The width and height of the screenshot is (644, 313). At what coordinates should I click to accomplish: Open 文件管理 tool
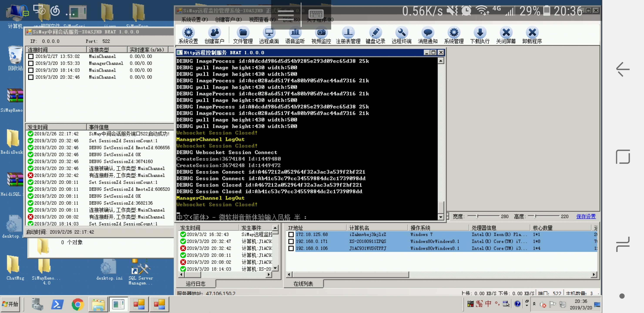[x=243, y=35]
